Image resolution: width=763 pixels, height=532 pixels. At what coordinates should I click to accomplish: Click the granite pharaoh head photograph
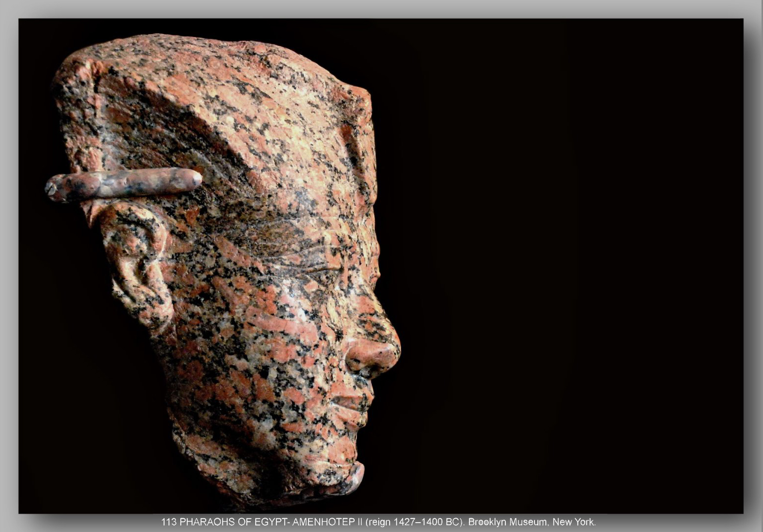click(381, 266)
